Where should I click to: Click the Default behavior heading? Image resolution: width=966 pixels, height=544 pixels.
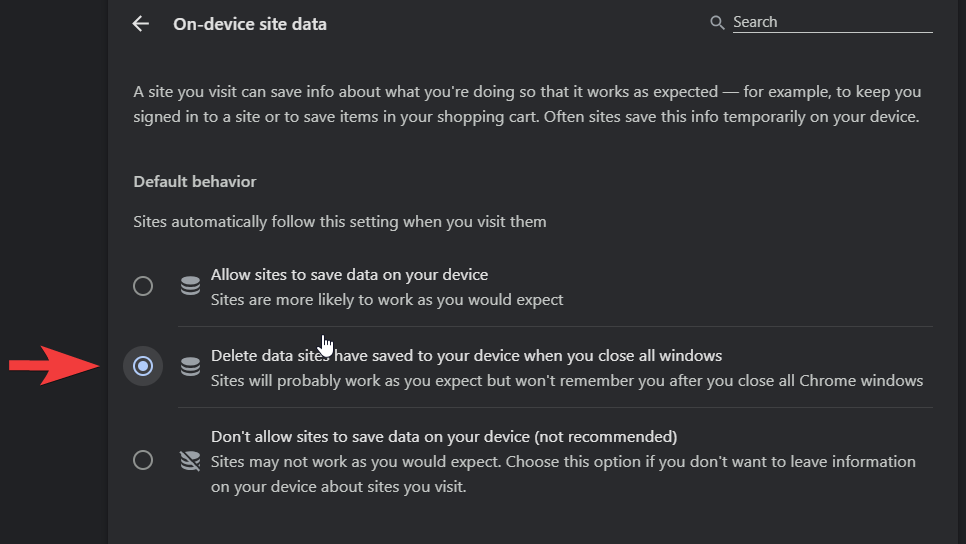[195, 182]
